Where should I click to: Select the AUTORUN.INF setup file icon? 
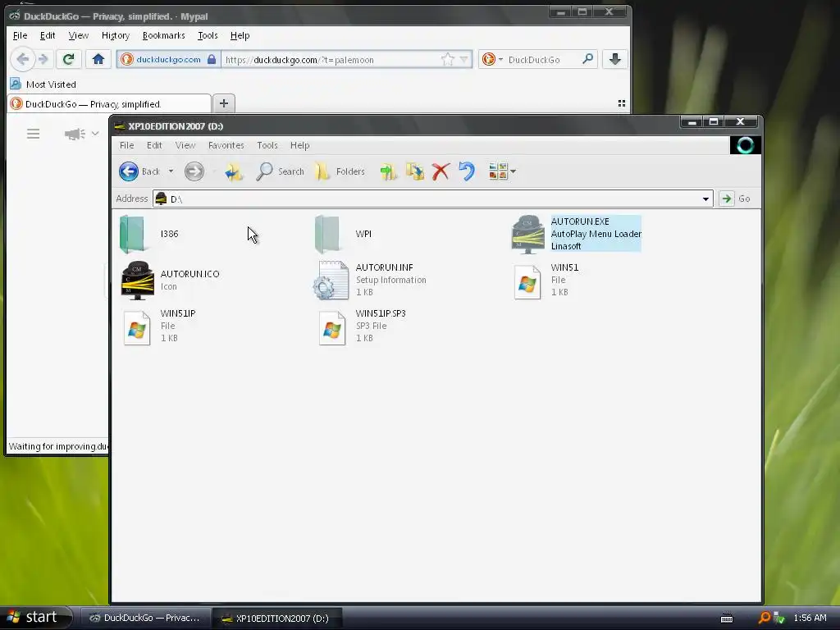click(331, 281)
